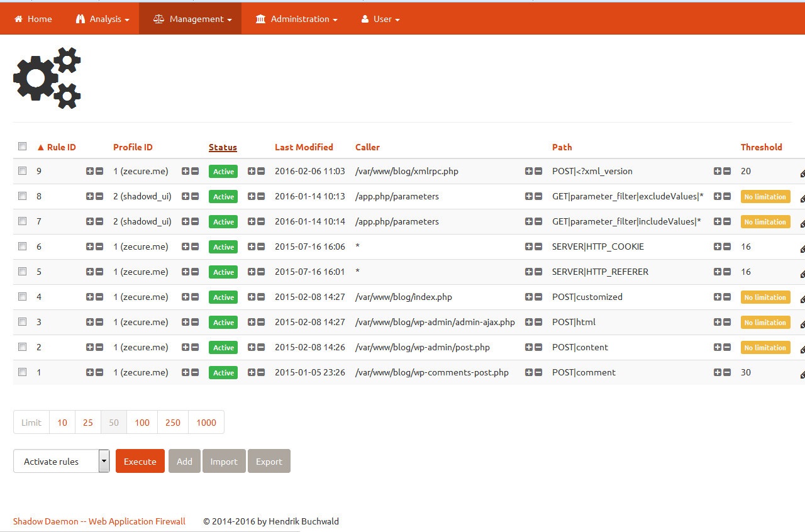Open the Activate rules dropdown
The width and height of the screenshot is (805, 532).
pyautogui.click(x=62, y=461)
